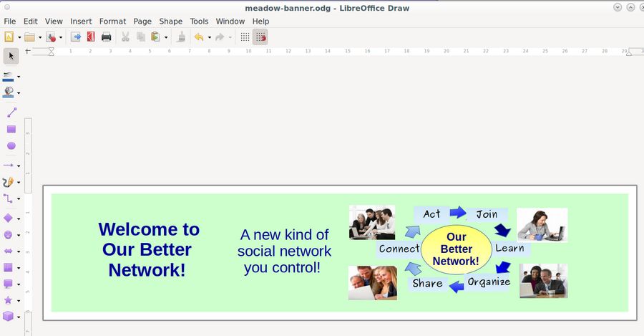Toggle the Helplines While Moving button
Viewport: 644px width, 336px height.
tap(260, 37)
